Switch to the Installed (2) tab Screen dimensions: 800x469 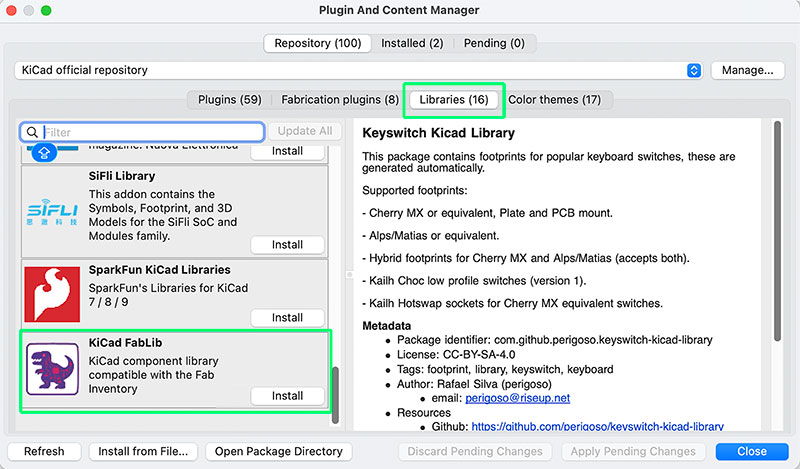click(x=412, y=43)
